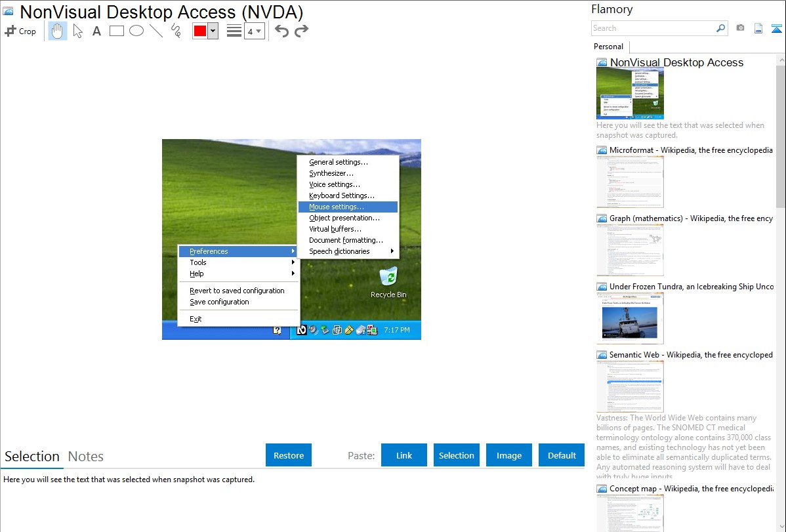The height and width of the screenshot is (532, 786).
Task: Expand the Speech dictionaries submenu
Action: [x=348, y=251]
